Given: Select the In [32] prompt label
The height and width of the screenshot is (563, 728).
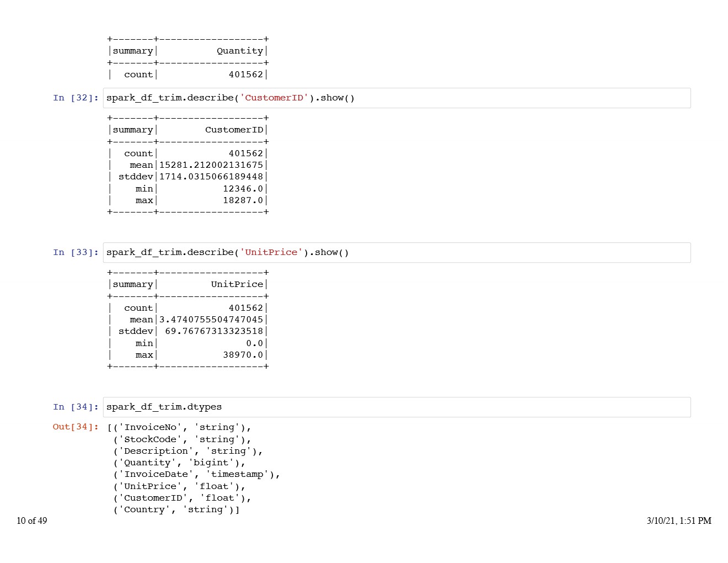Looking at the screenshot, I should [x=76, y=98].
